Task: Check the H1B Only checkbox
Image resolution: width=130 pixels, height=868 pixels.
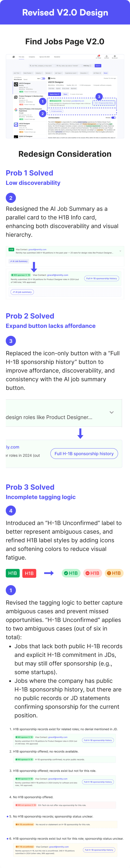Action: pyautogui.click(x=90, y=66)
